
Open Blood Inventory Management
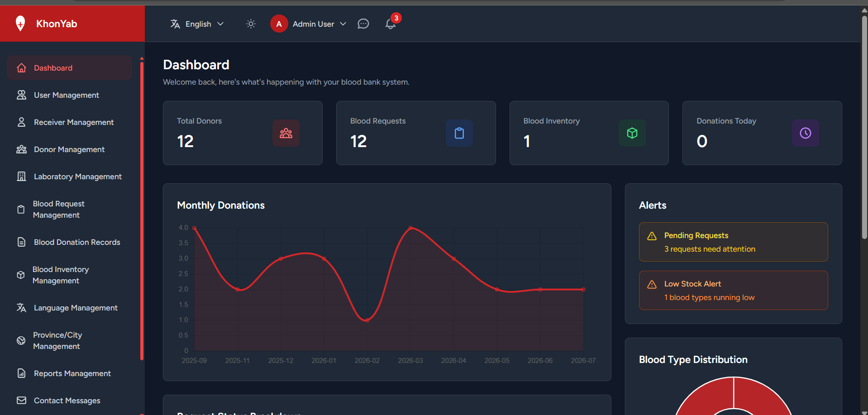70,275
